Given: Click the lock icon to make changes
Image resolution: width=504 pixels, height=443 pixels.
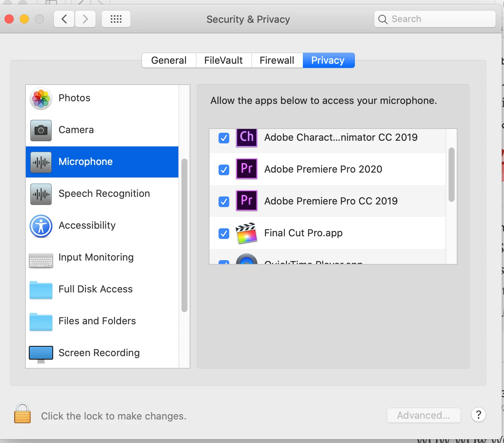Looking at the screenshot, I should pos(22,413).
